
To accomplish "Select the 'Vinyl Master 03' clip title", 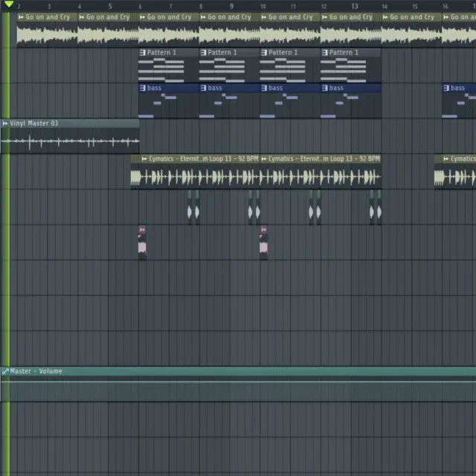I will tap(33, 123).
